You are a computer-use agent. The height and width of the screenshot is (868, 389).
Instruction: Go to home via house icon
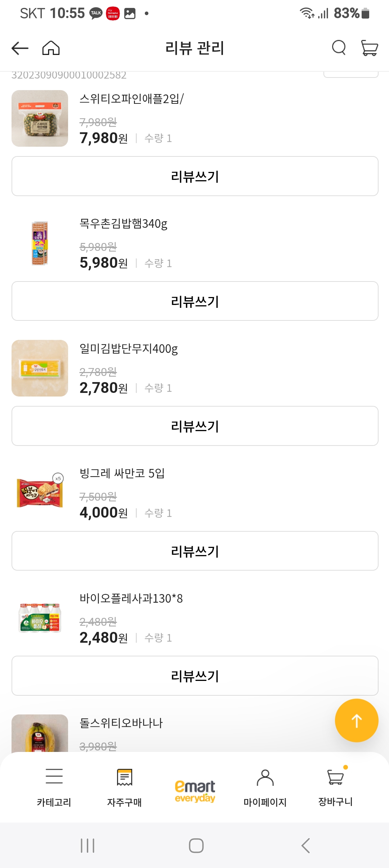(51, 48)
